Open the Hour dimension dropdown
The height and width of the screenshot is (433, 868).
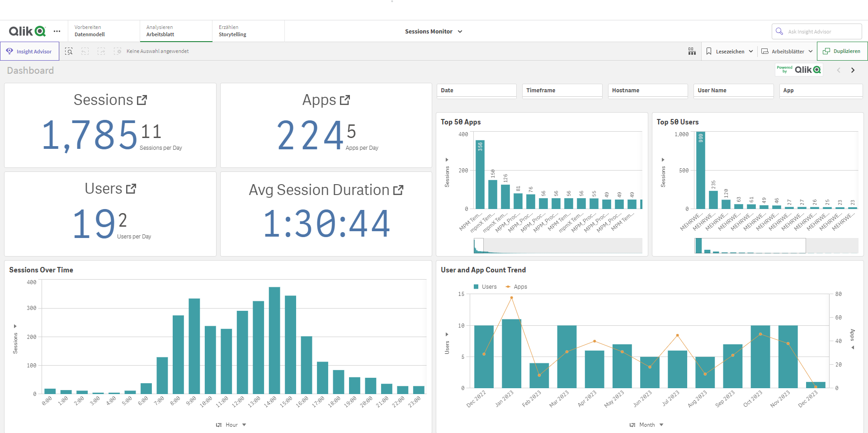click(x=231, y=425)
